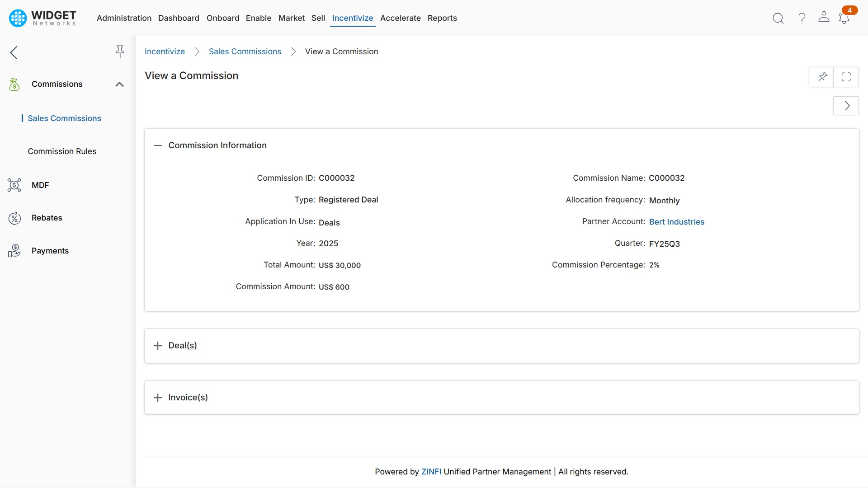Open the Bert Industries partner account link
Image resolution: width=868 pixels, height=488 pixels.
click(x=677, y=222)
